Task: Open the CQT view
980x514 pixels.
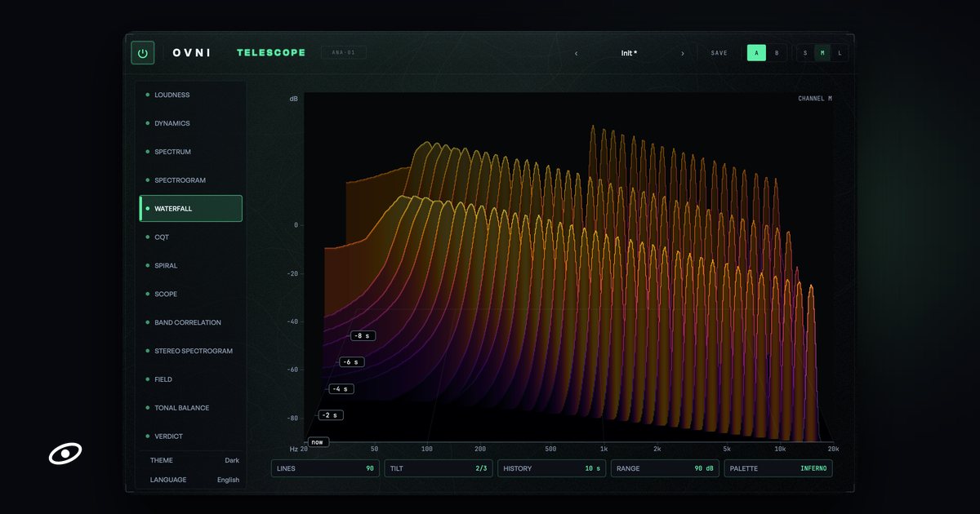Action: [x=191, y=237]
